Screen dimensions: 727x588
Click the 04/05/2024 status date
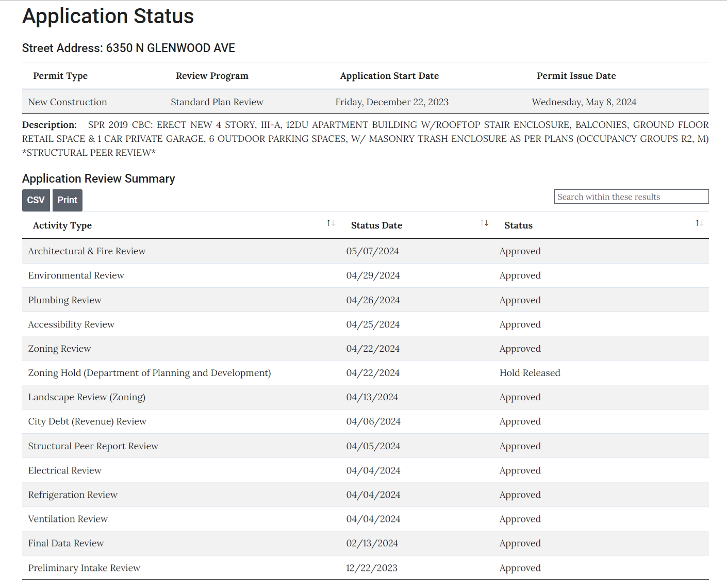tap(373, 446)
